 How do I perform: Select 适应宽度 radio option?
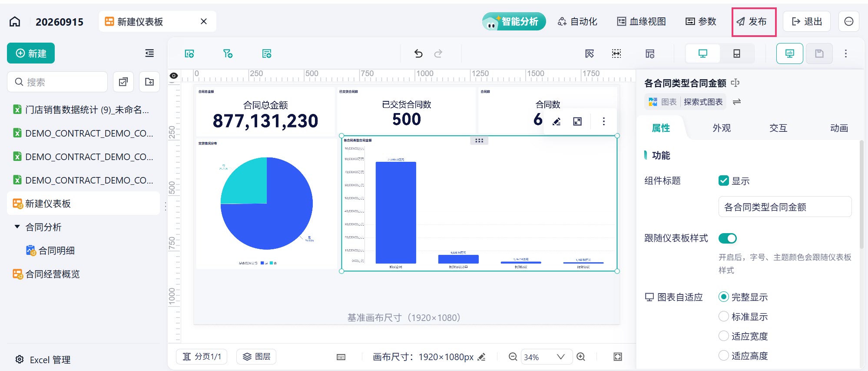click(x=723, y=336)
